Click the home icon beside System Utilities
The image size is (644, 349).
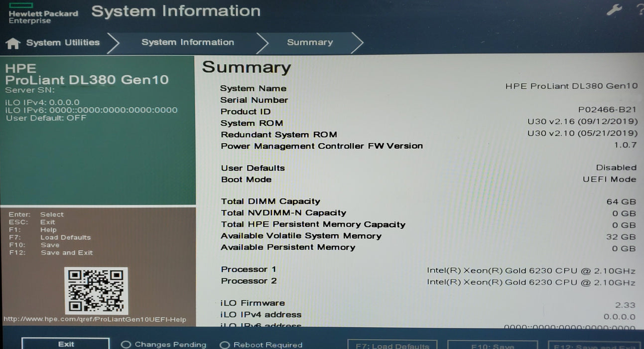(x=13, y=44)
